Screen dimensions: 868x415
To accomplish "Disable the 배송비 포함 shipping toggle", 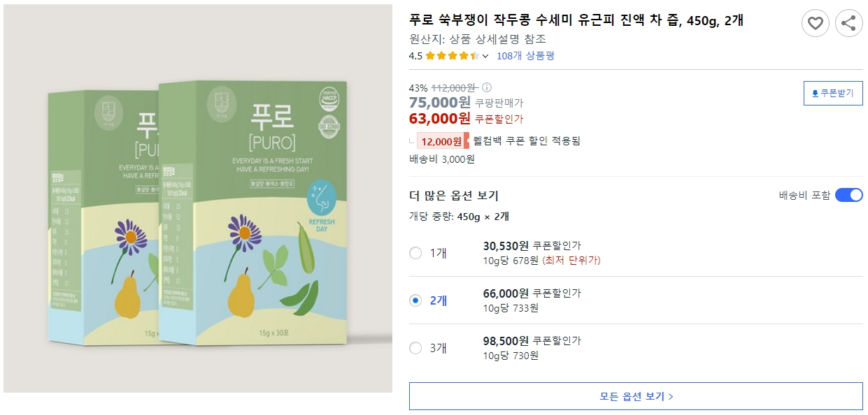I will (x=848, y=196).
